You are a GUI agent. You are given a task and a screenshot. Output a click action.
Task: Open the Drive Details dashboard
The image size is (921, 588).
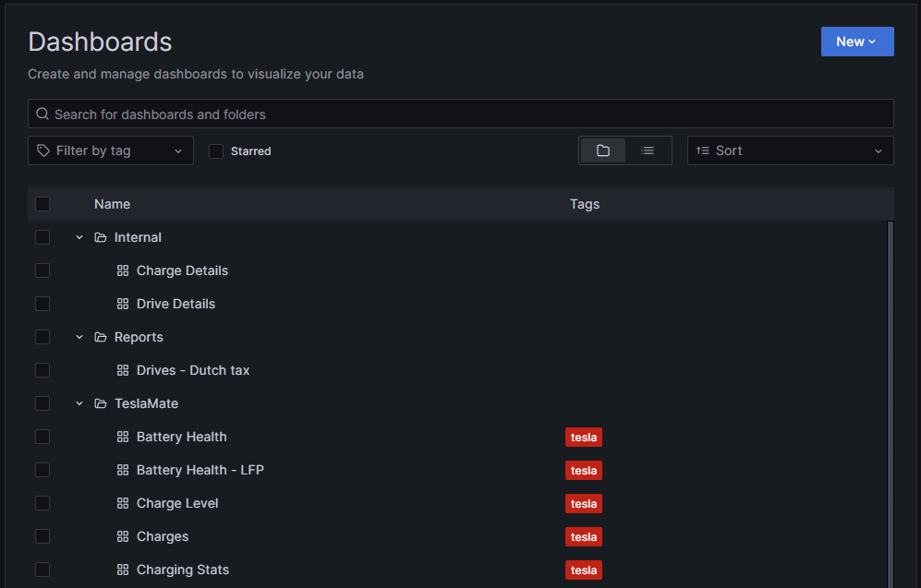tap(176, 304)
